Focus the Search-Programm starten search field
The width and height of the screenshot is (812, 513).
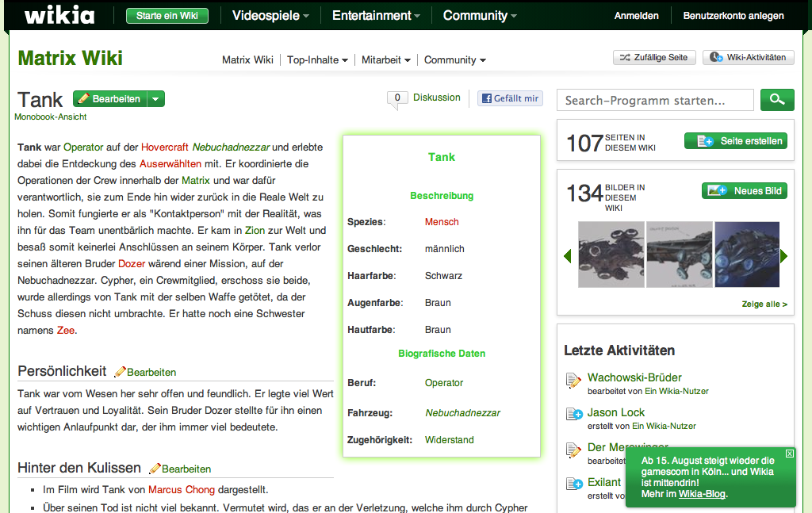[x=655, y=100]
